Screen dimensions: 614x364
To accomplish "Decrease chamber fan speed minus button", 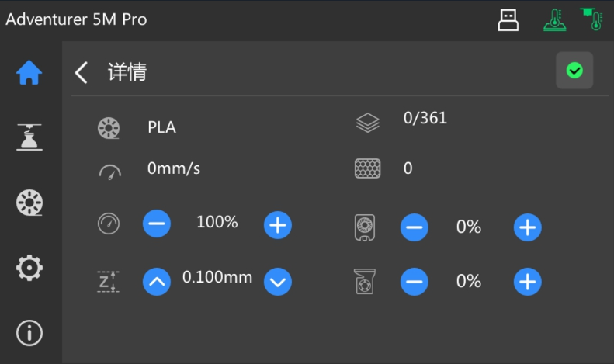I will (x=415, y=282).
